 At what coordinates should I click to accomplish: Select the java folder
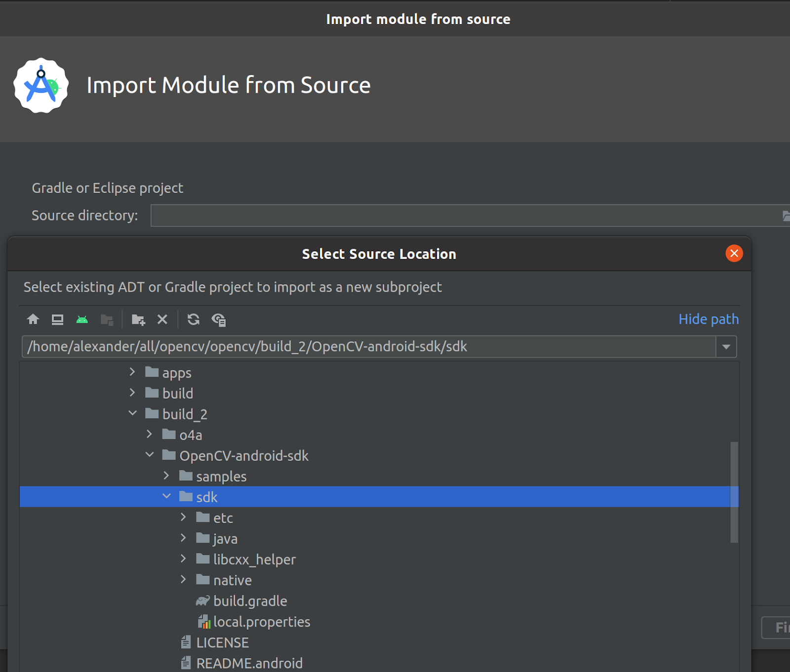click(x=225, y=539)
